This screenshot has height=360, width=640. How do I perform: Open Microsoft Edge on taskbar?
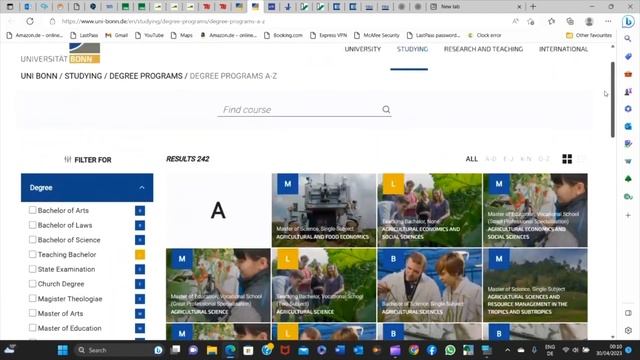(x=230, y=350)
